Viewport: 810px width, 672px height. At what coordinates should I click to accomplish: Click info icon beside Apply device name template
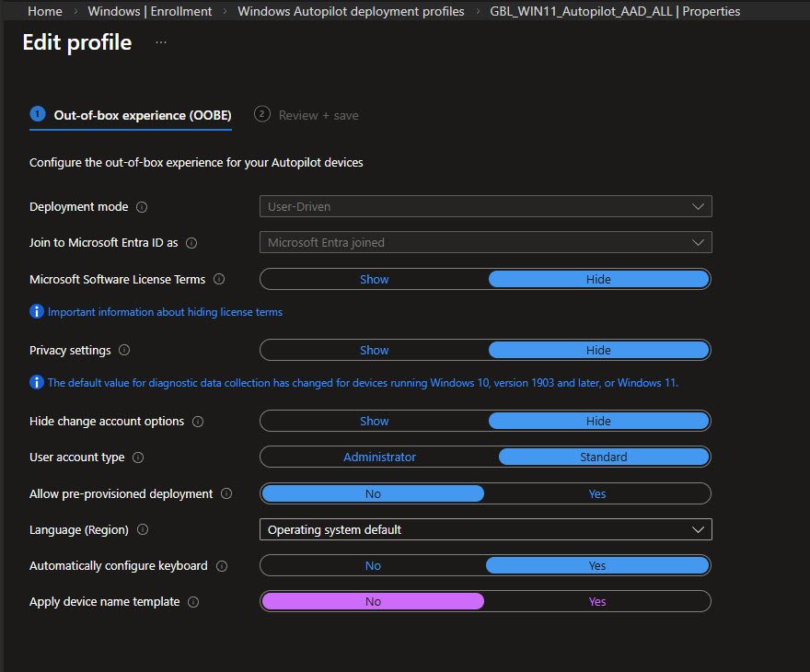(193, 602)
